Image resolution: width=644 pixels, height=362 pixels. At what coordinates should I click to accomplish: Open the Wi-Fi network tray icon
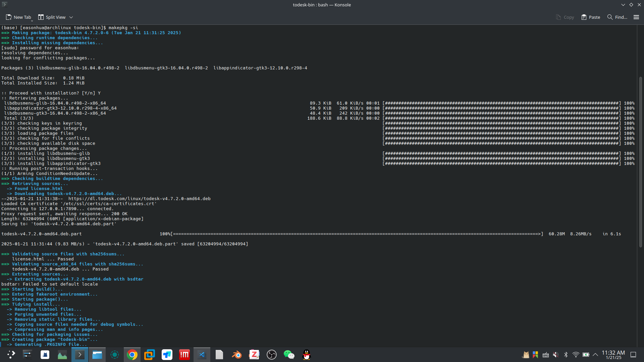coord(576,355)
